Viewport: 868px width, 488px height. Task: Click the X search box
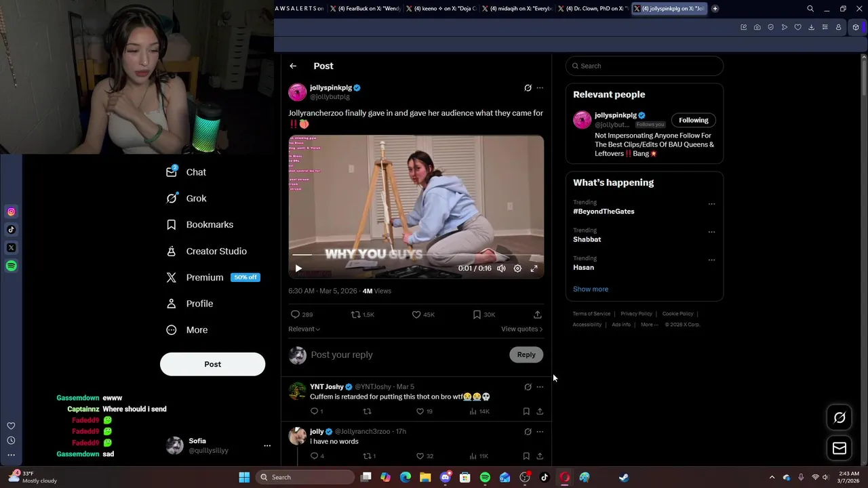[x=644, y=66]
